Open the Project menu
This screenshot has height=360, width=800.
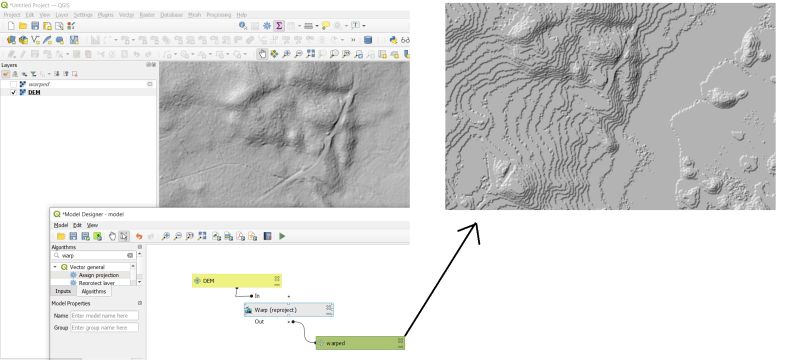(x=12, y=15)
